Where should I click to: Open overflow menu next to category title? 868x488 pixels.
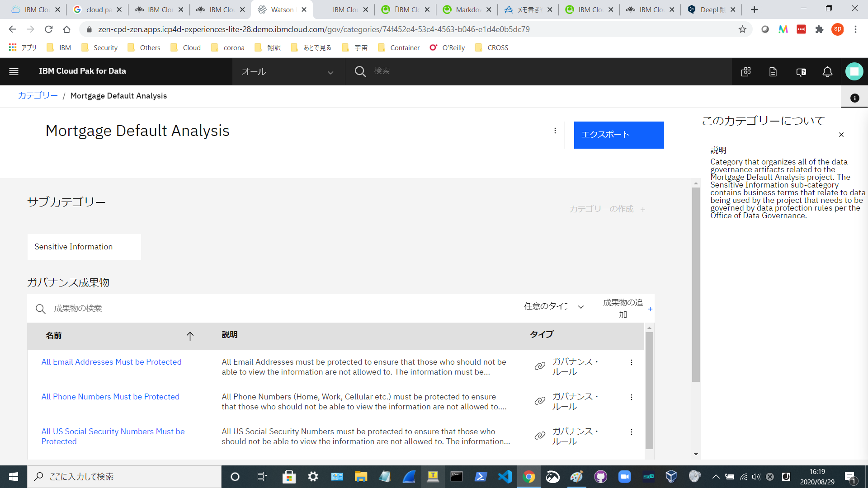555,131
